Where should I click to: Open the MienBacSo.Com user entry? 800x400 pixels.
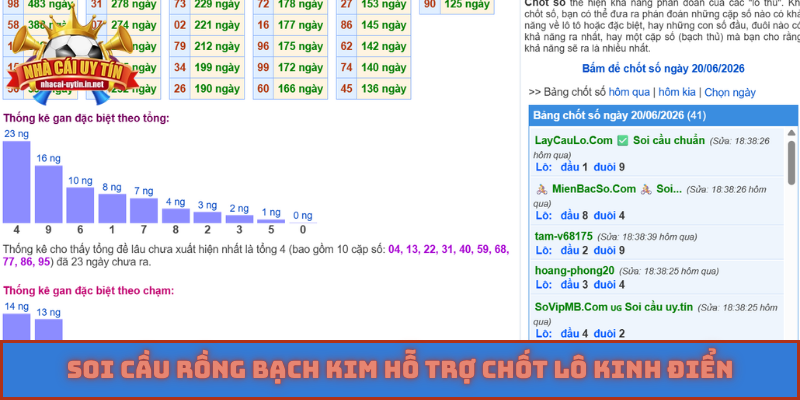click(594, 189)
